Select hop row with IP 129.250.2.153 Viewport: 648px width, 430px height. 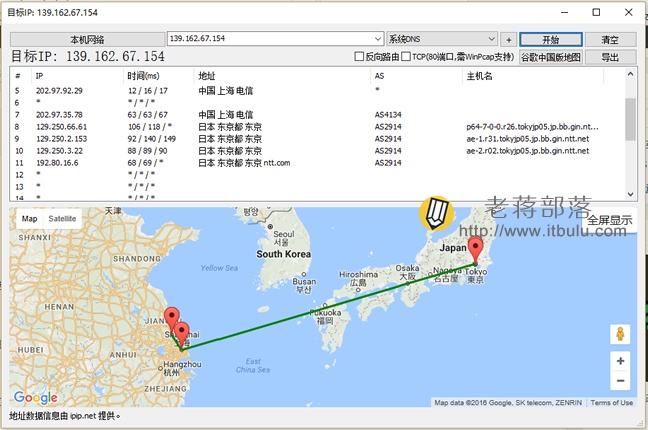[318, 139]
